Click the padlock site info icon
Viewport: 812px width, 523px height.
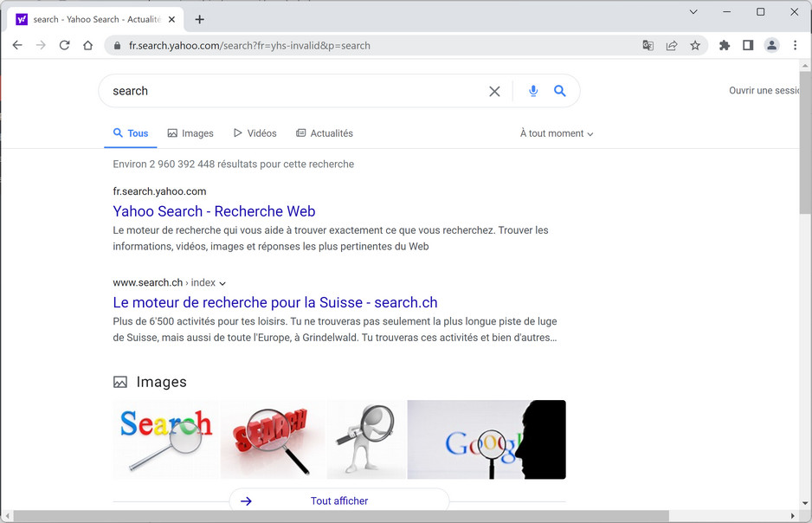point(117,46)
